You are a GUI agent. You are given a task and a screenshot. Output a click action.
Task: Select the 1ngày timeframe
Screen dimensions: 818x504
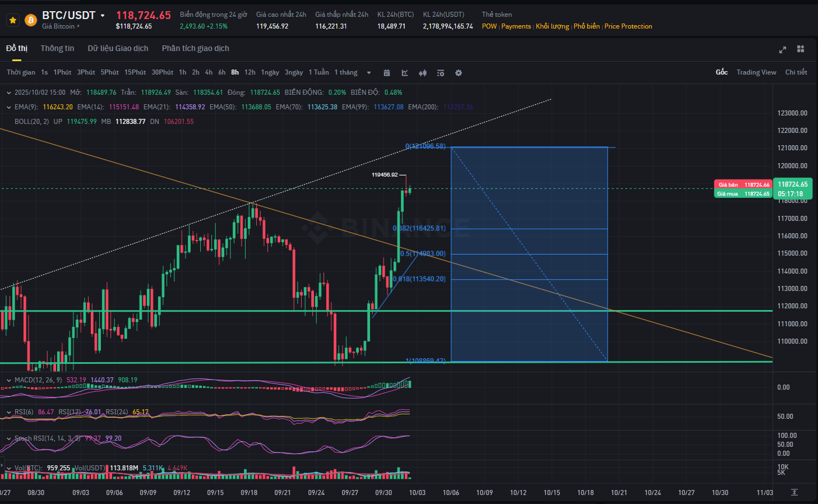pyautogui.click(x=270, y=72)
